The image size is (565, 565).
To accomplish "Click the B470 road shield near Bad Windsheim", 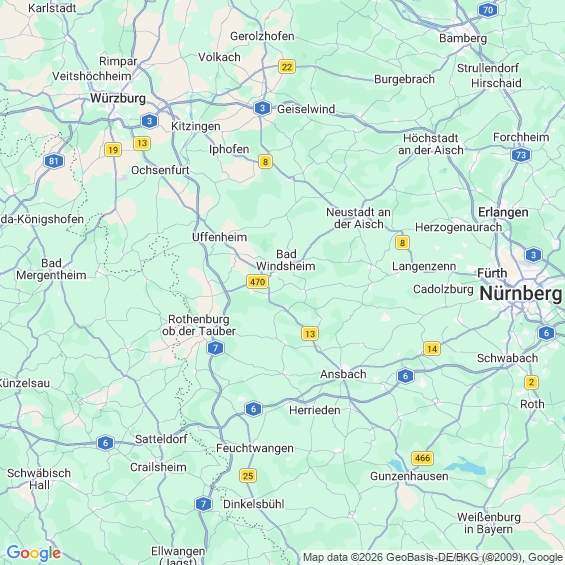I will click(x=257, y=281).
